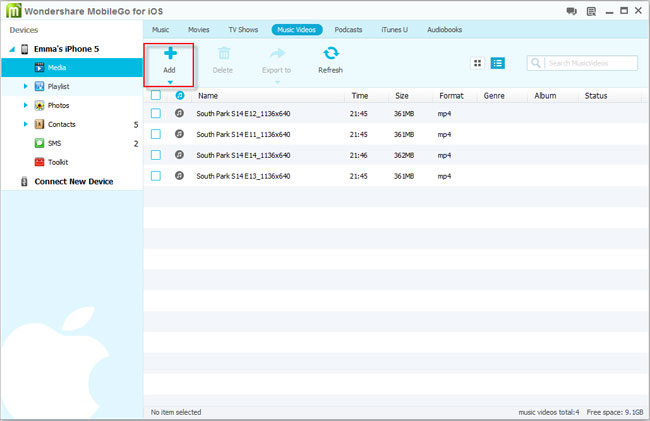Click the Toolkit toolbox icon
Image resolution: width=650 pixels, height=421 pixels.
(x=39, y=162)
